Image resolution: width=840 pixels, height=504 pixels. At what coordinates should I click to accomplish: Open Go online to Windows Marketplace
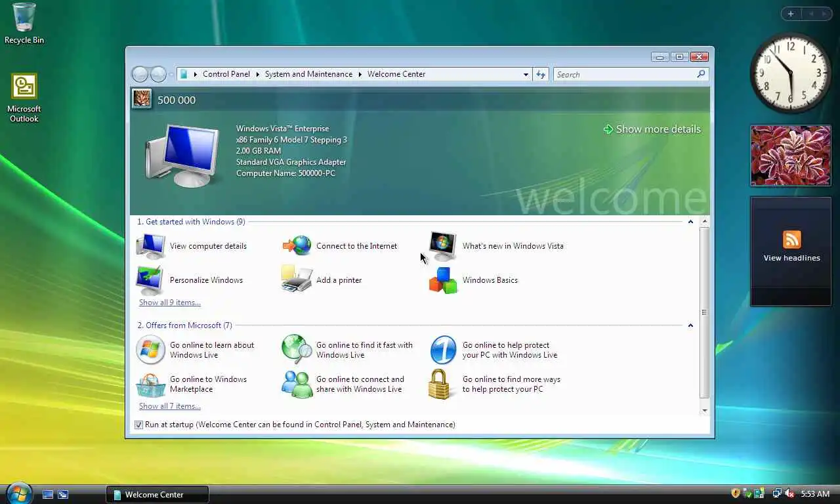point(192,384)
